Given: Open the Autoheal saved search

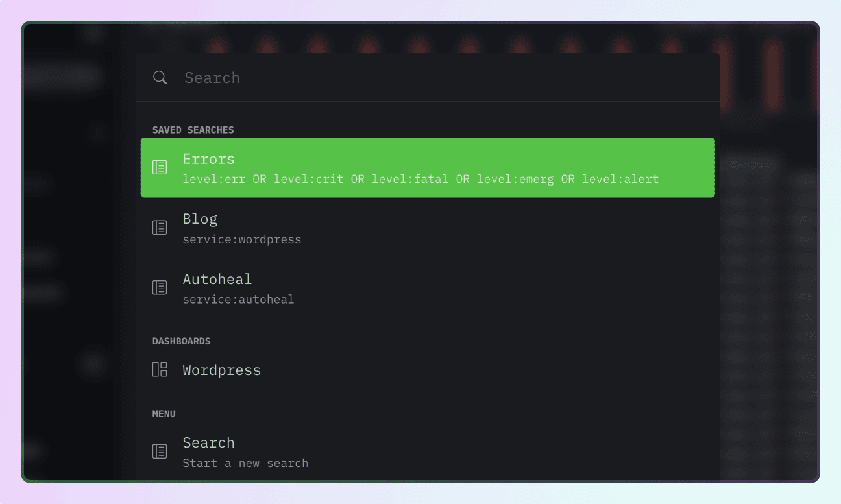Looking at the screenshot, I should pos(217,280).
